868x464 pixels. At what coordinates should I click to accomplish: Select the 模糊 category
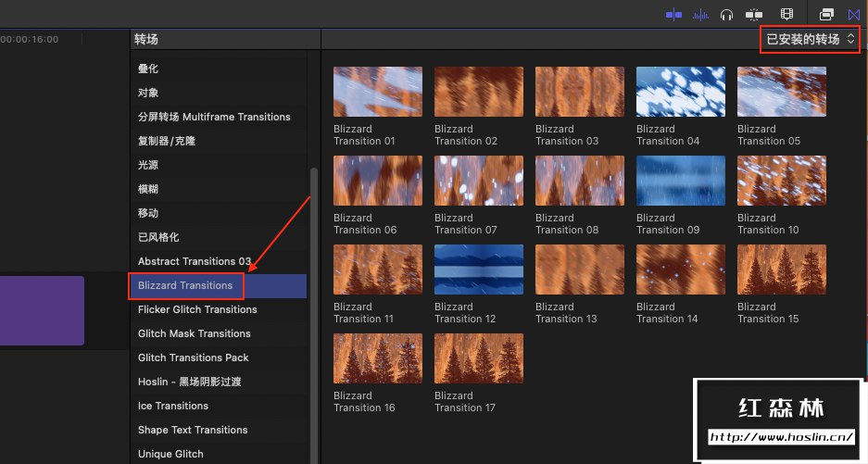(218, 189)
